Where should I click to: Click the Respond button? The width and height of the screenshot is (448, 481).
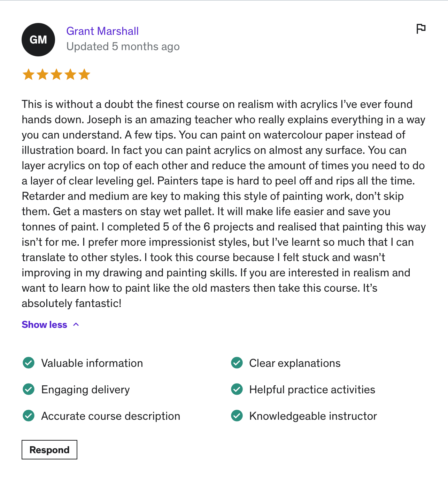(x=49, y=450)
